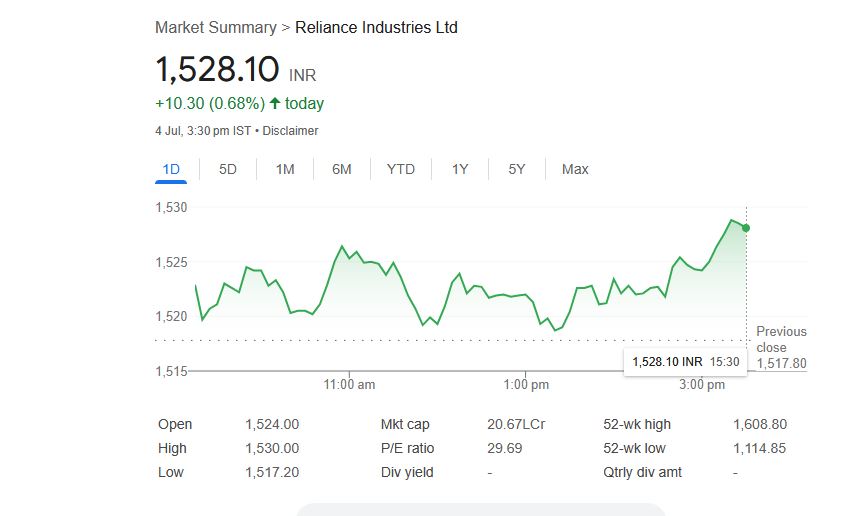This screenshot has width=851, height=516.
Task: Select the YTD time range tab
Action: (401, 169)
